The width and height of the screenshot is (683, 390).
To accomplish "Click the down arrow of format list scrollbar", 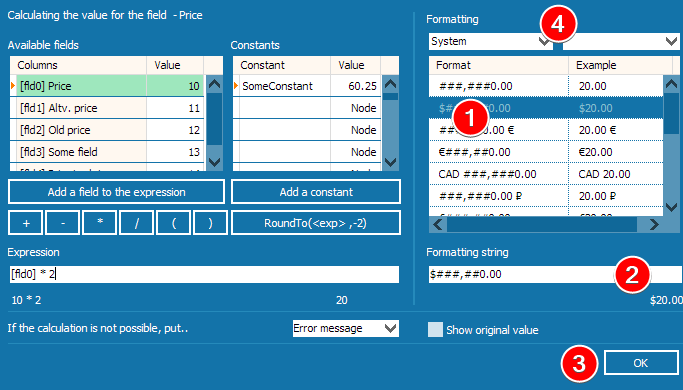I will pyautogui.click(x=671, y=207).
